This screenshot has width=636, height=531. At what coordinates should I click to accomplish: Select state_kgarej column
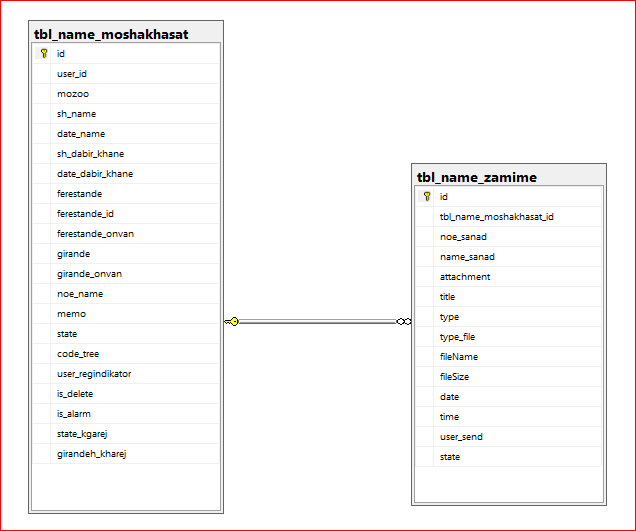pos(126,434)
